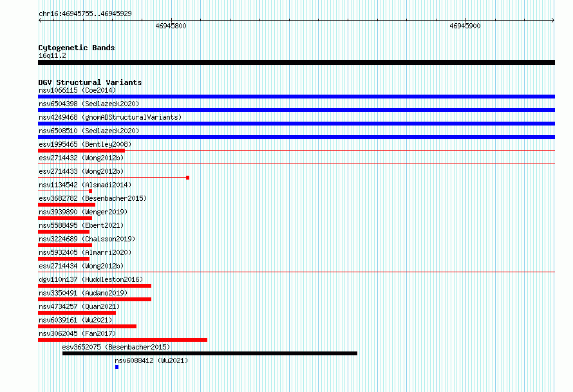Image resolution: width=573 pixels, height=392 pixels.
Task: Open the nsv1134542 (Alsmadi2014) variant label
Action: point(85,185)
